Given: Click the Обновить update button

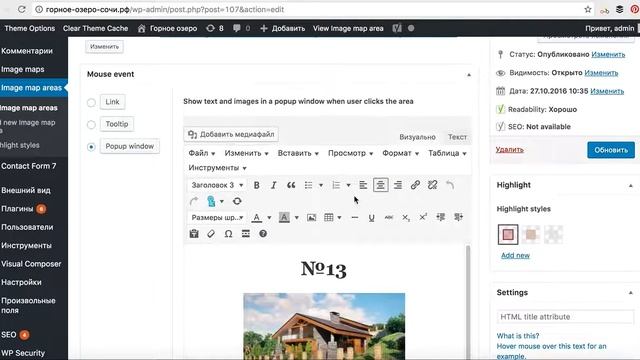Looking at the screenshot, I should (x=611, y=150).
